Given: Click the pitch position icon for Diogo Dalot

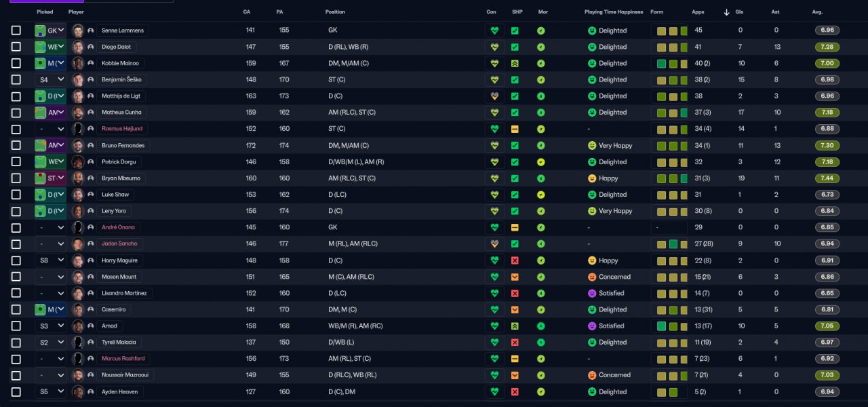Looking at the screenshot, I should tap(40, 47).
